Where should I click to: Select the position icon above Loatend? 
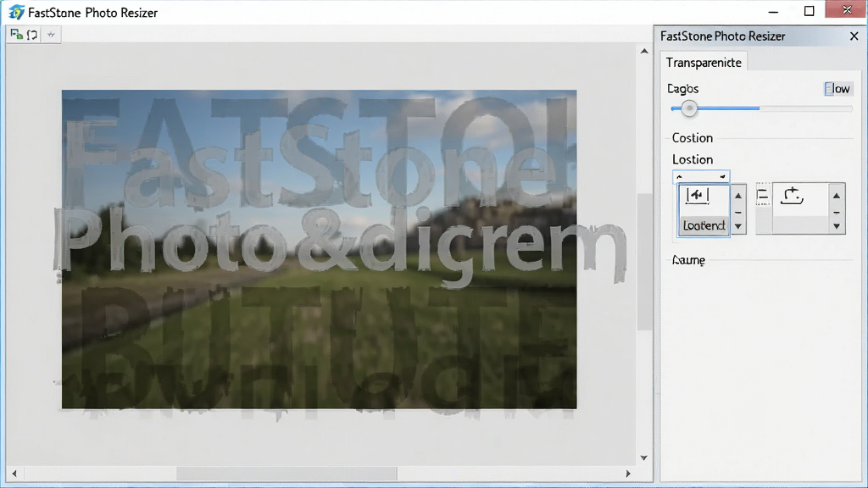click(x=698, y=196)
